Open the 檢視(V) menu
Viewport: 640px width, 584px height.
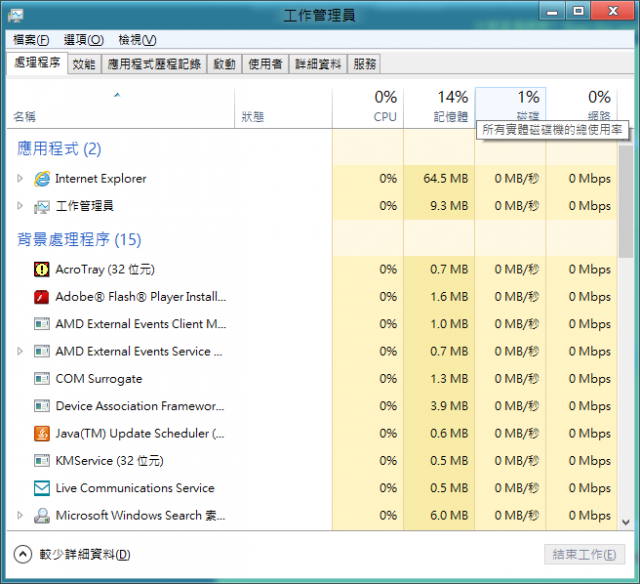tap(137, 40)
